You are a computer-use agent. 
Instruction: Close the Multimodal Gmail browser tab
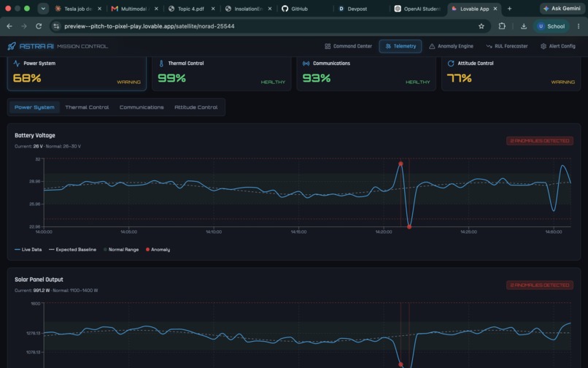tap(156, 9)
